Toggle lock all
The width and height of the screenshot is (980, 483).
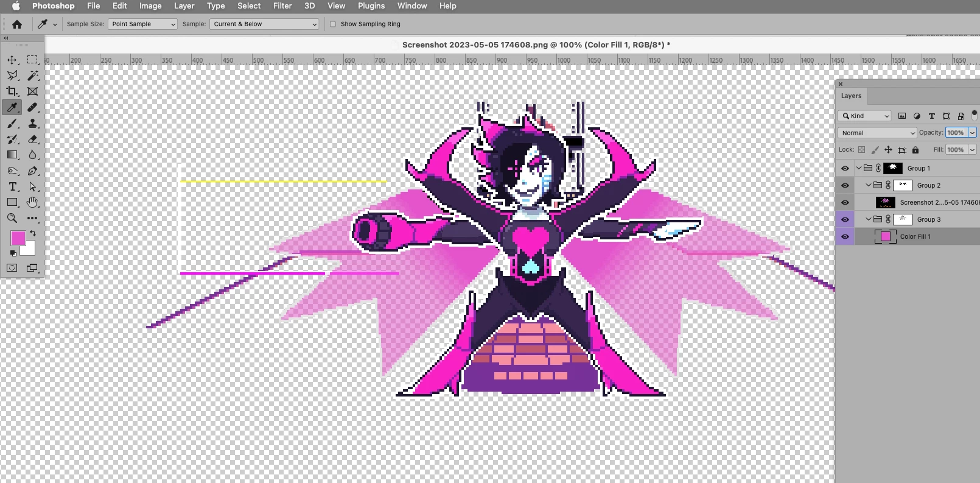point(915,150)
